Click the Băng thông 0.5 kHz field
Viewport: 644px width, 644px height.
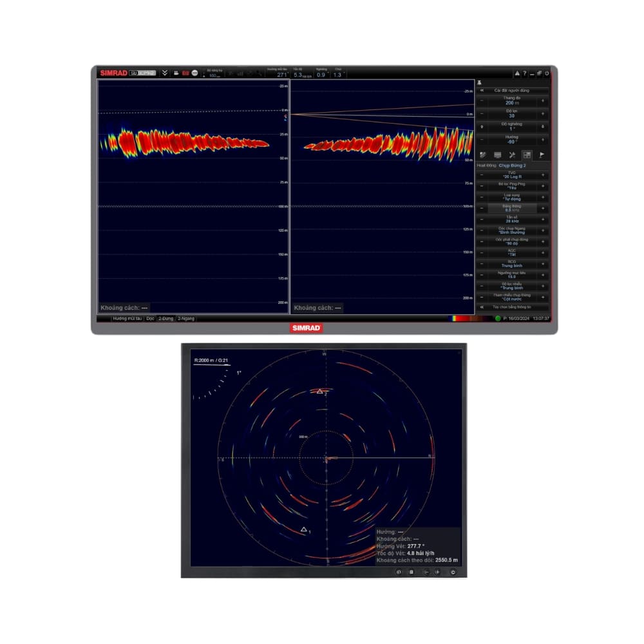tap(512, 209)
